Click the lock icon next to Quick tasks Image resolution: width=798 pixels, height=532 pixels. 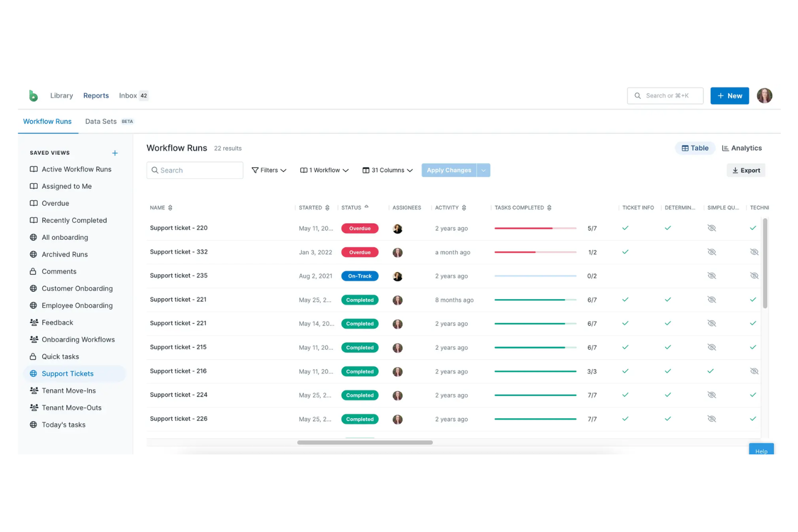click(x=33, y=356)
